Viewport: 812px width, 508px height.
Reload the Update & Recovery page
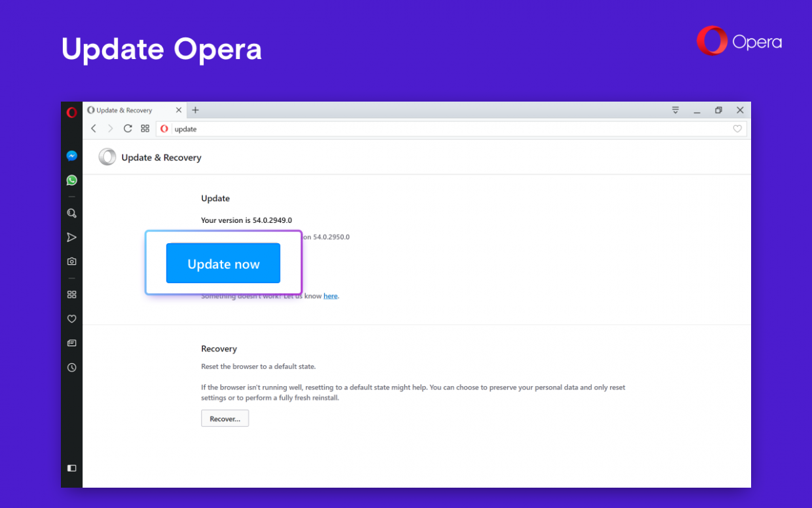[x=128, y=128]
